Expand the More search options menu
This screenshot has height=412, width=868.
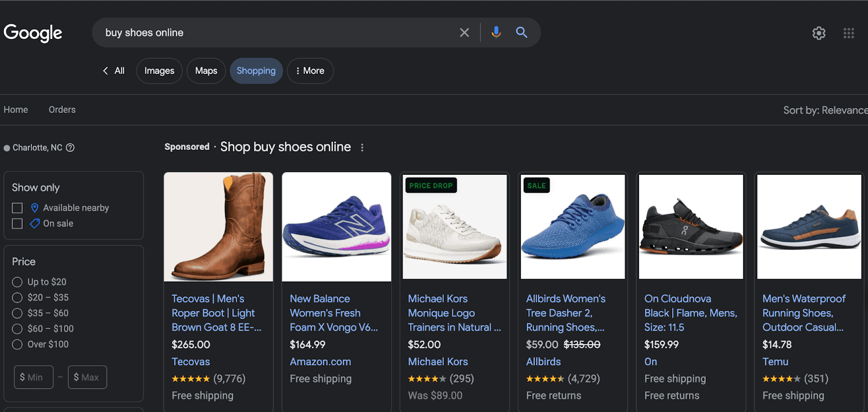coord(310,71)
